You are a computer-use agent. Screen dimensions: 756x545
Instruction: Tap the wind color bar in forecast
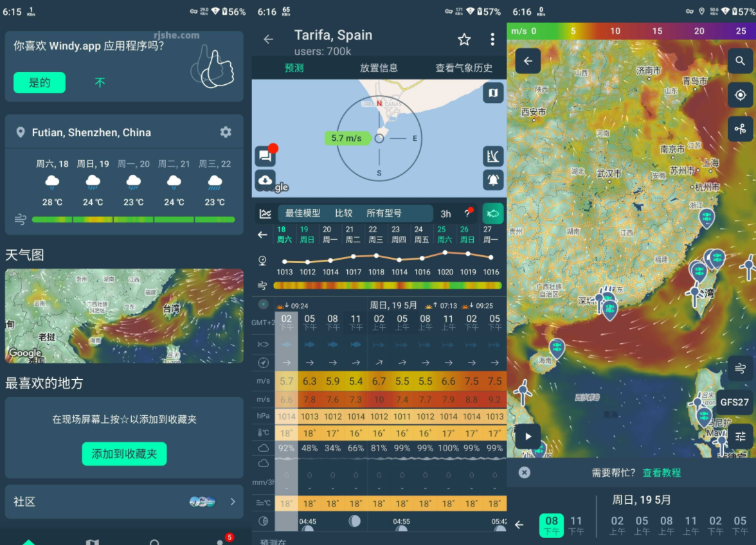[388, 286]
